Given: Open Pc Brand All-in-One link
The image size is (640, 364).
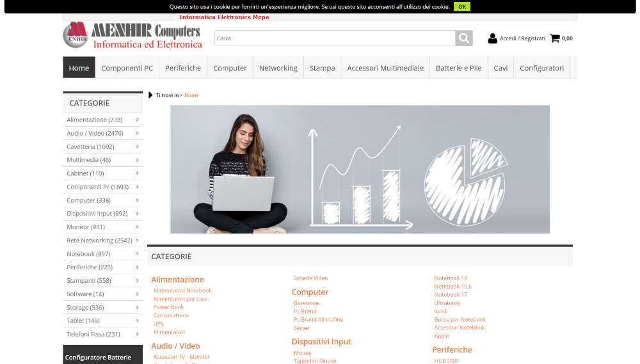Looking at the screenshot, I should click(x=318, y=319).
